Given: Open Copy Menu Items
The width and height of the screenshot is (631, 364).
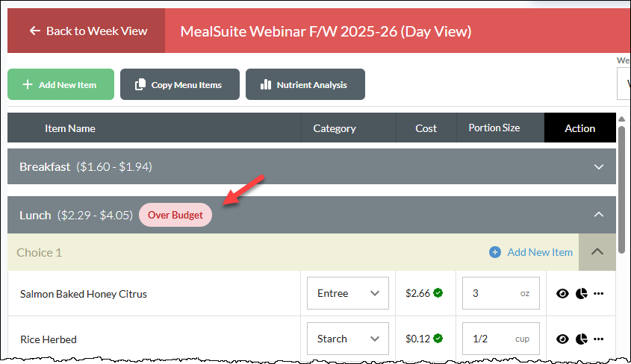Looking at the screenshot, I should pos(180,84).
